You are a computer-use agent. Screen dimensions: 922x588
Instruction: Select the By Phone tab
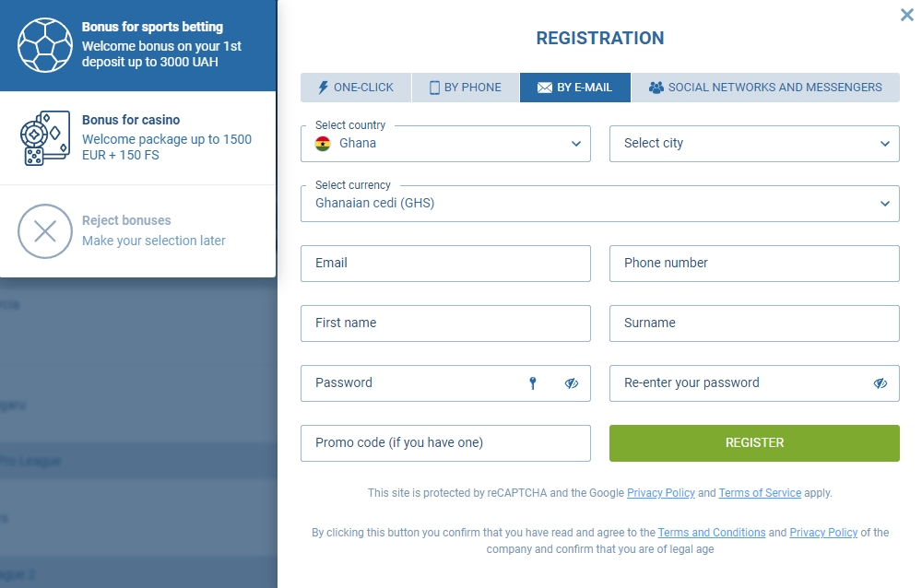click(x=466, y=88)
